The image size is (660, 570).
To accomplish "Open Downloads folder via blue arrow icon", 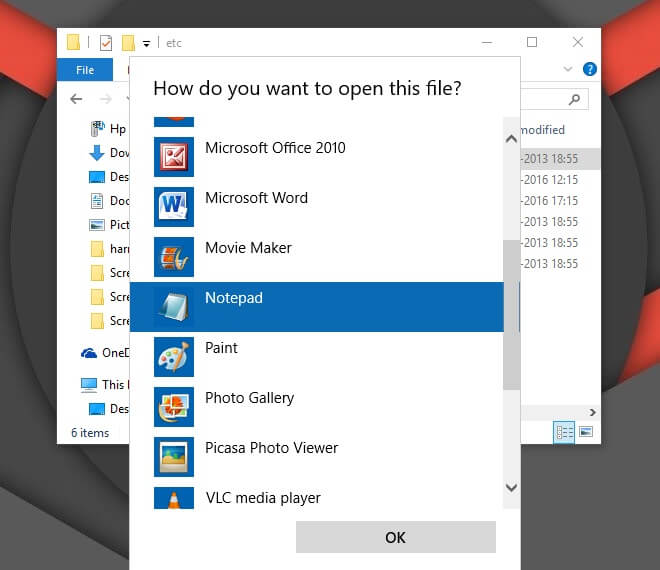I will tap(97, 153).
